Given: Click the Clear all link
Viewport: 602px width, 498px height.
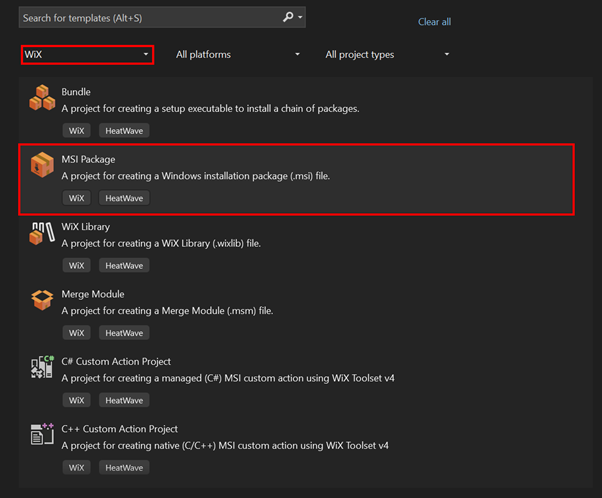Looking at the screenshot, I should coord(434,22).
